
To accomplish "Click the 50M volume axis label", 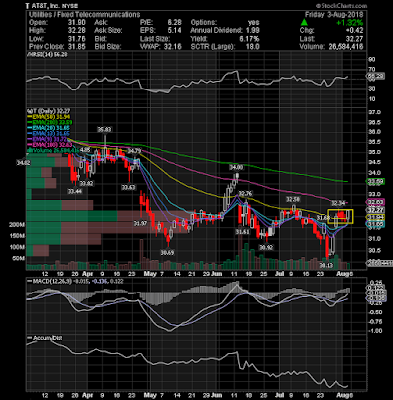I will point(18,258).
